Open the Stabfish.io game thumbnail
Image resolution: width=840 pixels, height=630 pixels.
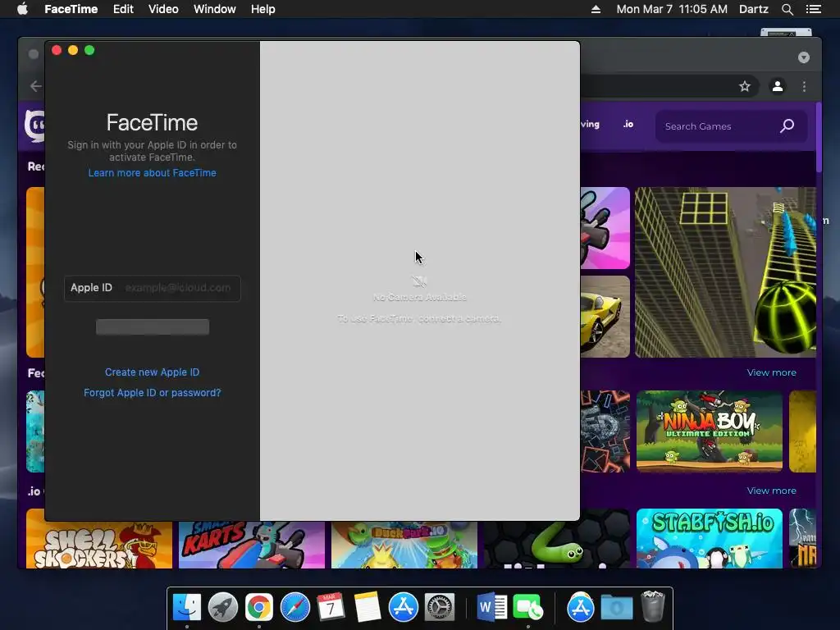(x=710, y=538)
